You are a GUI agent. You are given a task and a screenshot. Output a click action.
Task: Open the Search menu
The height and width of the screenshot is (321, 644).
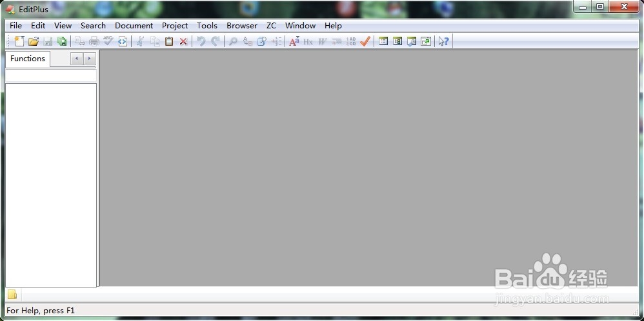(93, 25)
